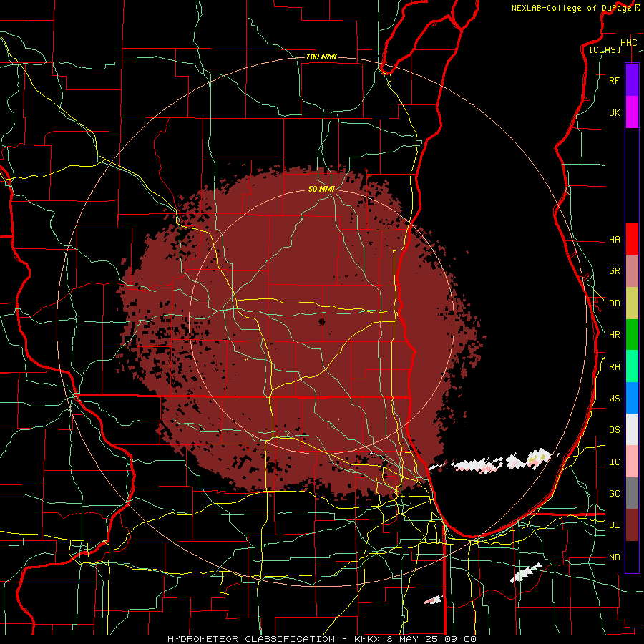Click the HR legend label
644x644 pixels.
tap(615, 335)
